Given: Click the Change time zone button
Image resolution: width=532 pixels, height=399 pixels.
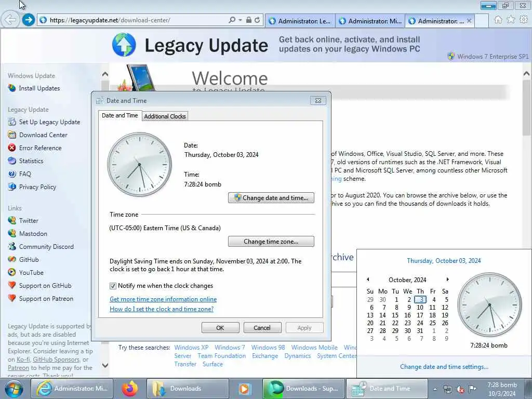Looking at the screenshot, I should point(271,242).
